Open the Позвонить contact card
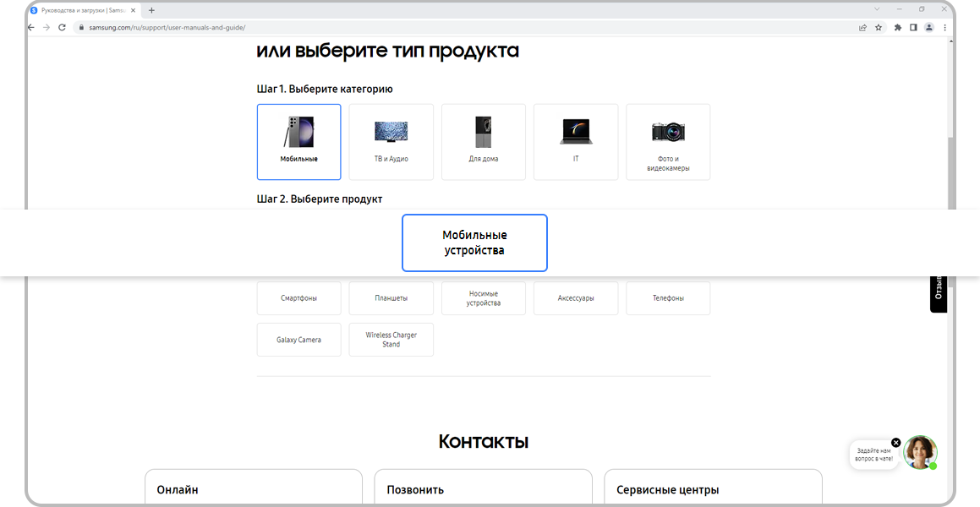980x507 pixels. point(483,488)
